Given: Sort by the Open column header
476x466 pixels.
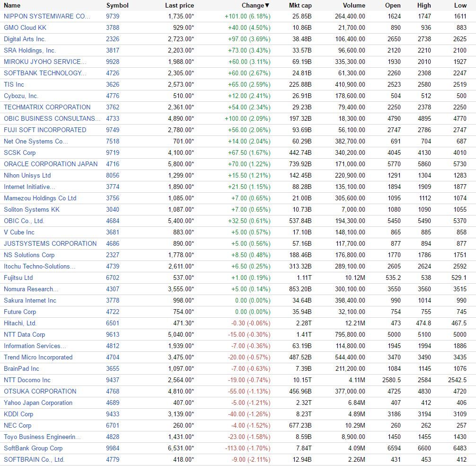Looking at the screenshot, I should point(393,6).
